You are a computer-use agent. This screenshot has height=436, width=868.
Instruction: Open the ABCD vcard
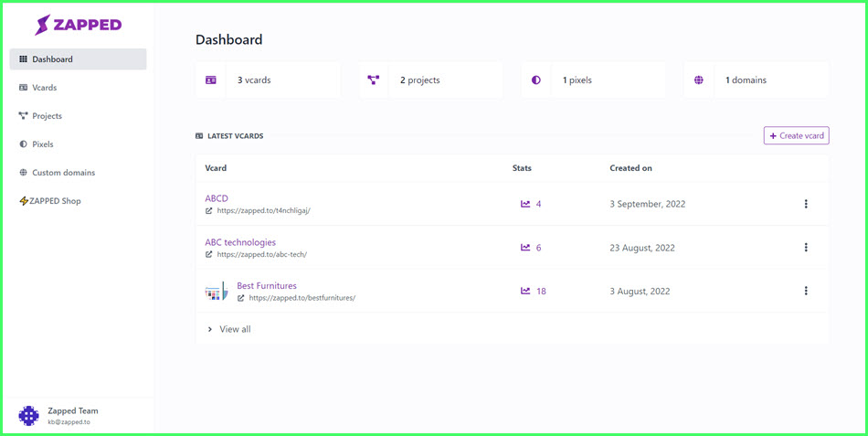(x=217, y=198)
